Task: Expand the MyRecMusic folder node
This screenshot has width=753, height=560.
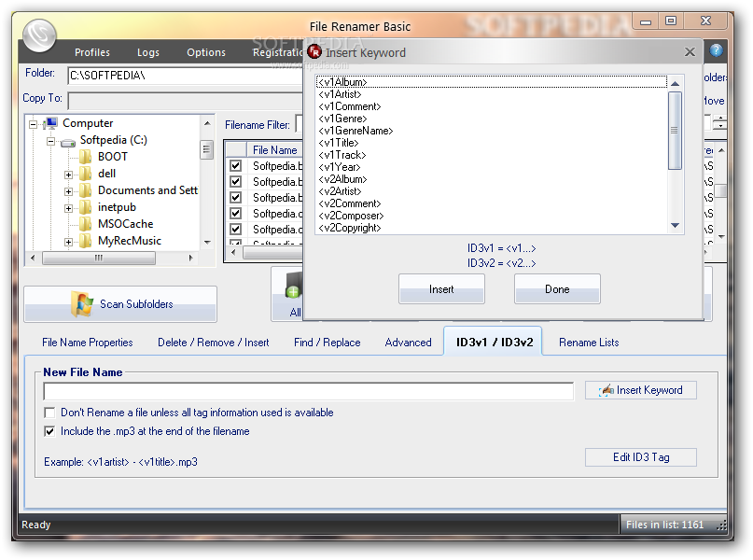Action: [68, 242]
